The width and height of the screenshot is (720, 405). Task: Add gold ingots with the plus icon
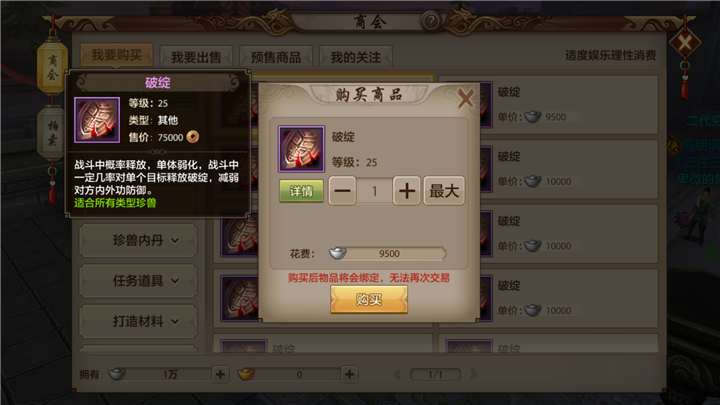click(349, 374)
